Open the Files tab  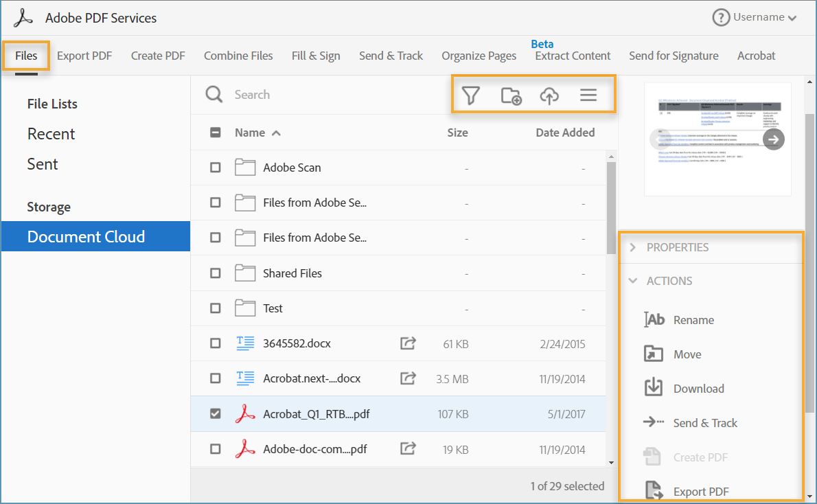click(x=26, y=56)
